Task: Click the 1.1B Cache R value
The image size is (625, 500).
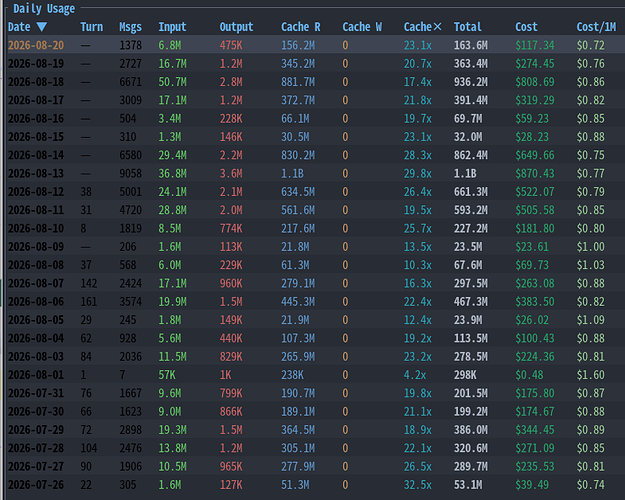Action: (x=292, y=173)
